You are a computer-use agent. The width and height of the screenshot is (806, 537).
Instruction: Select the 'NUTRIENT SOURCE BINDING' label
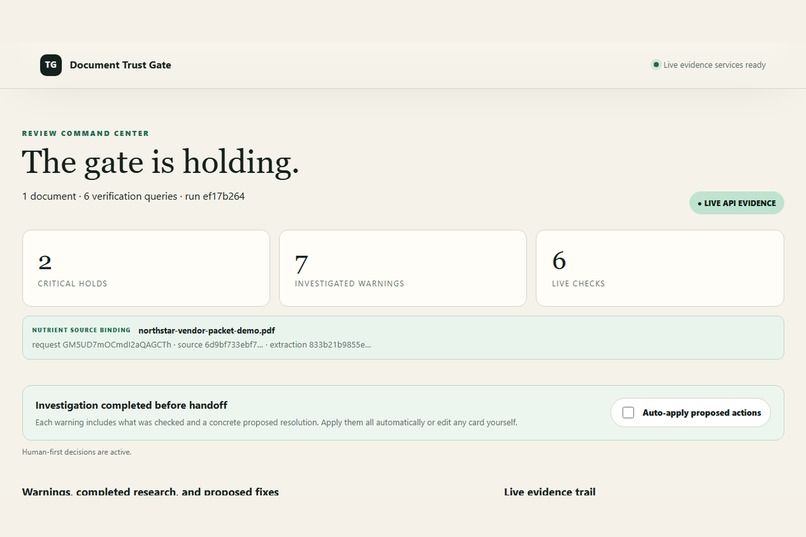click(x=81, y=330)
